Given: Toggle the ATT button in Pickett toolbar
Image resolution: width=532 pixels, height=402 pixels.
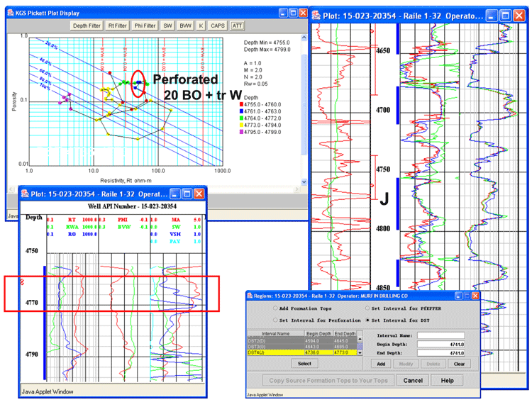Looking at the screenshot, I should (x=237, y=26).
